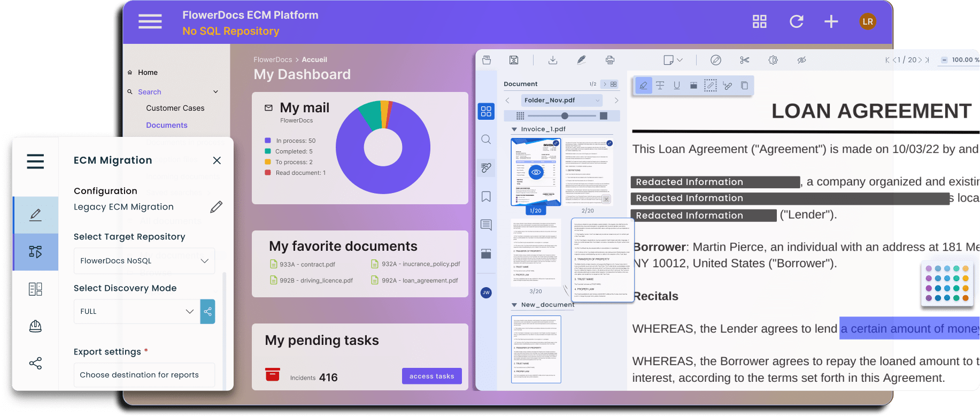Toggle hide annotations crossed-eye icon
Image resolution: width=980 pixels, height=416 pixels.
(801, 60)
